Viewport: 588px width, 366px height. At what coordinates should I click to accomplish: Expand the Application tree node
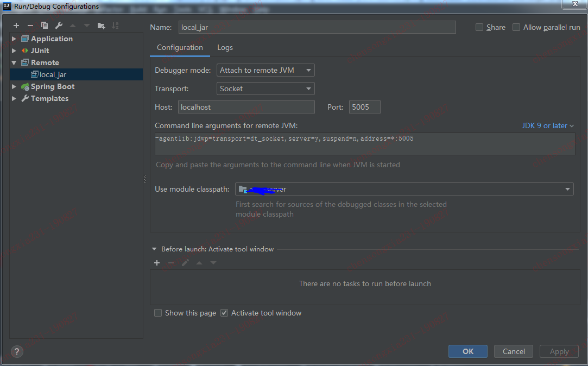click(14, 39)
